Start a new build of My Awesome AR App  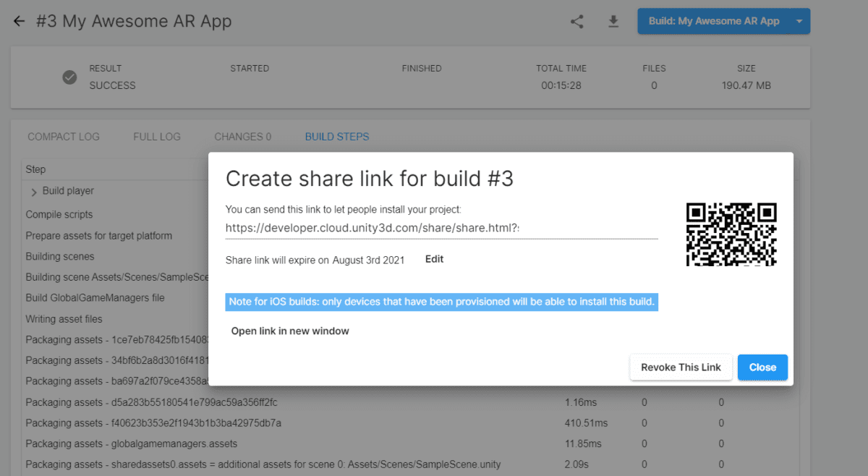712,21
